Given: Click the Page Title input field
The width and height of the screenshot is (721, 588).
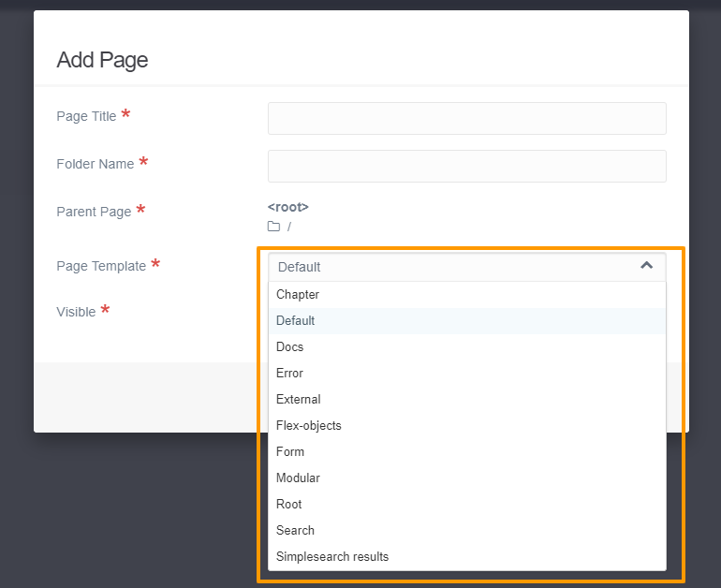Looking at the screenshot, I should pos(466,119).
